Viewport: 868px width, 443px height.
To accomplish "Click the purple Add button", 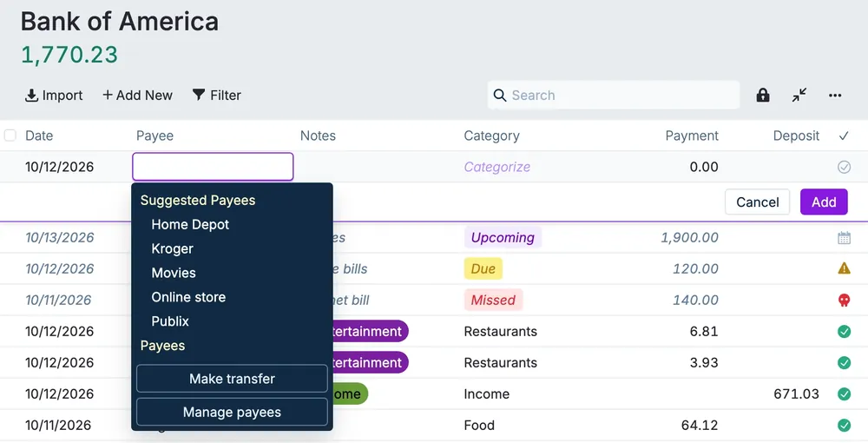I will tap(824, 202).
